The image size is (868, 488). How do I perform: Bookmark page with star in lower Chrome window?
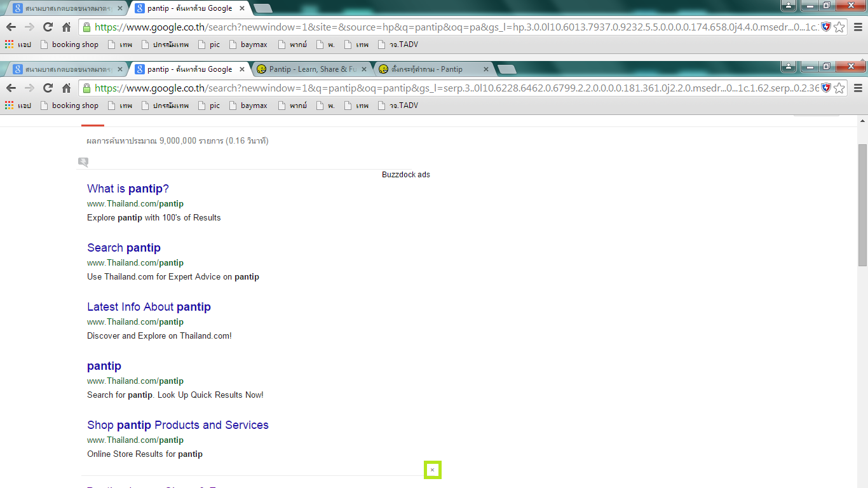click(x=839, y=88)
